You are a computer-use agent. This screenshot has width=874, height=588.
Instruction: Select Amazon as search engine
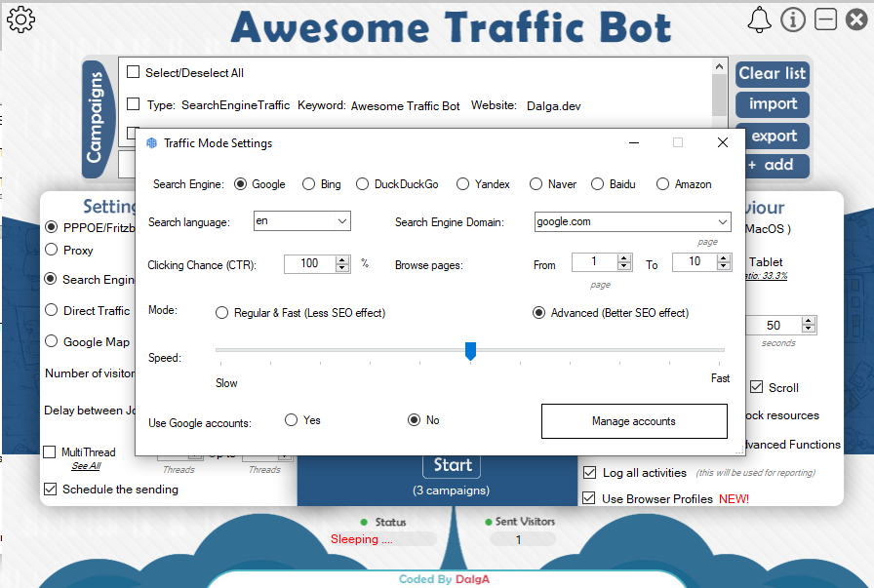point(662,184)
